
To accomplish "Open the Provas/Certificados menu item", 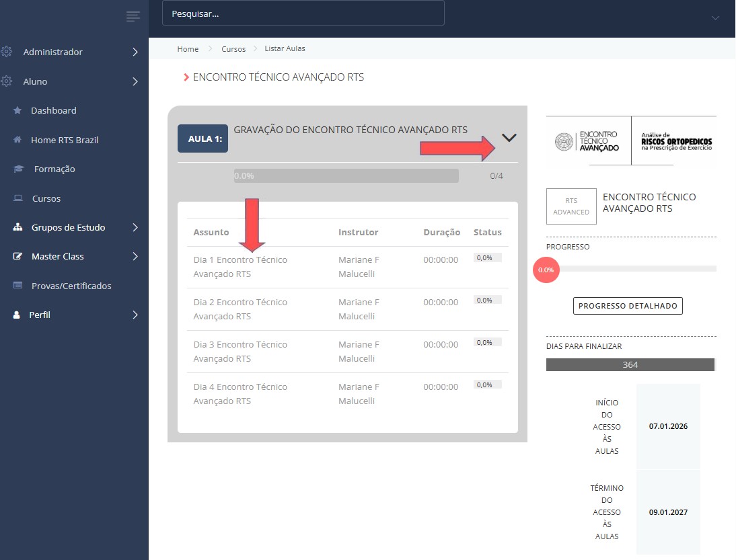I will pyautogui.click(x=71, y=286).
